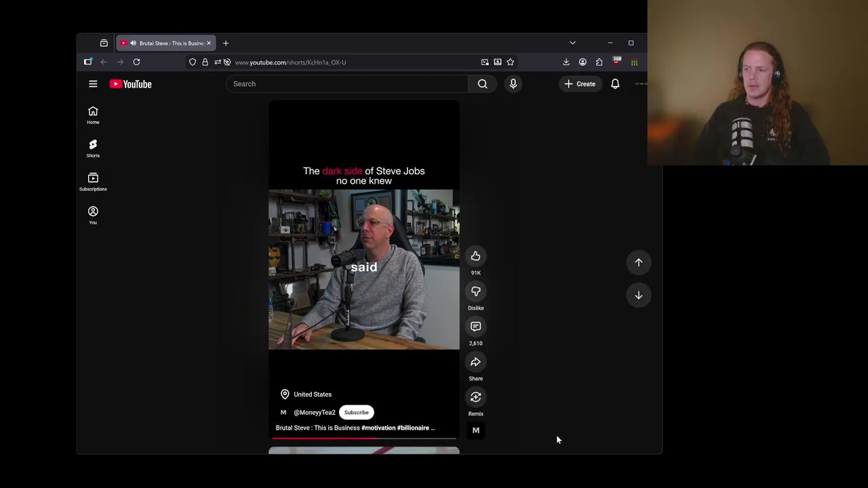Viewport: 868px width, 488px height.
Task: Share this short
Action: [x=475, y=362]
